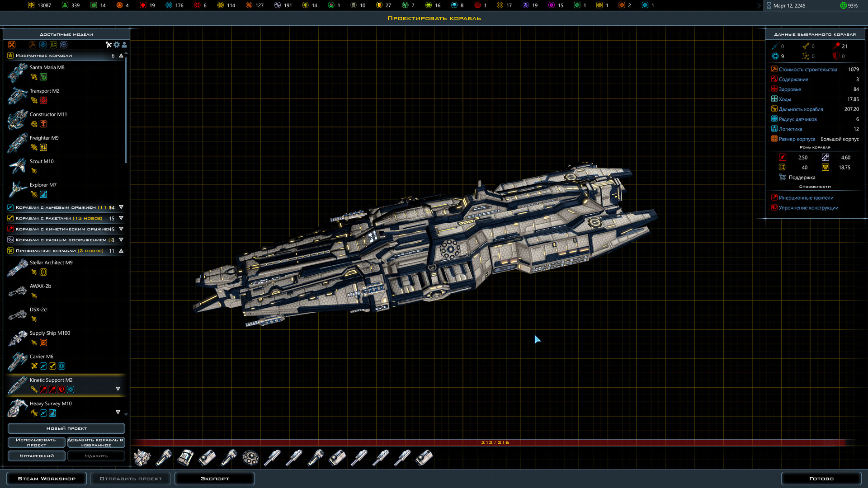This screenshot has width=868, height=488.
Task: Toggle the missile ships category checkmark
Action: [x=10, y=218]
